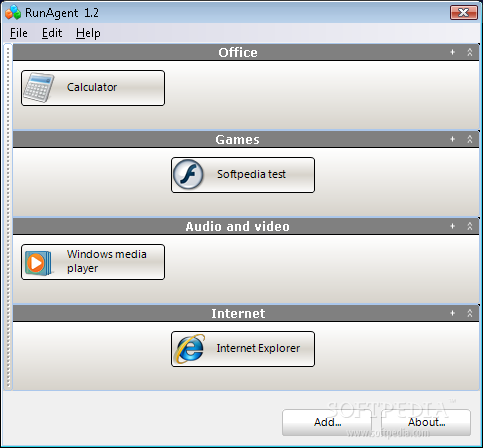Collapse the Games section with the chevrons
This screenshot has height=448, width=483.
[470, 139]
